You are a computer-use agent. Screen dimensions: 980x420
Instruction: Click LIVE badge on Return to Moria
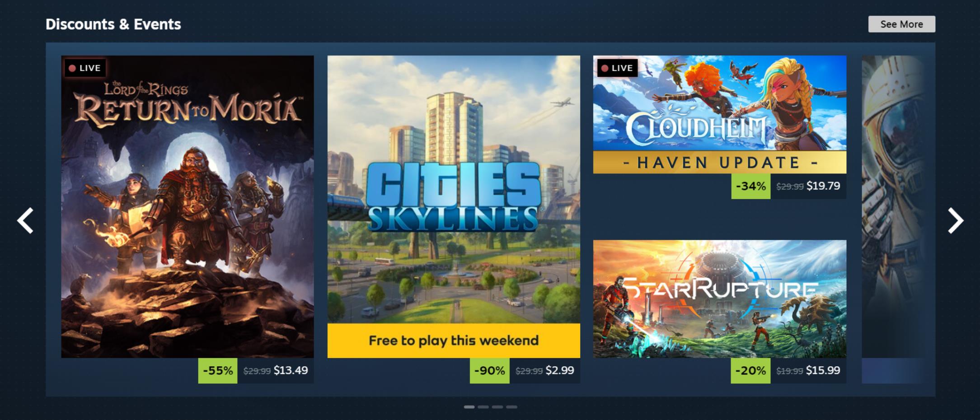click(x=85, y=68)
